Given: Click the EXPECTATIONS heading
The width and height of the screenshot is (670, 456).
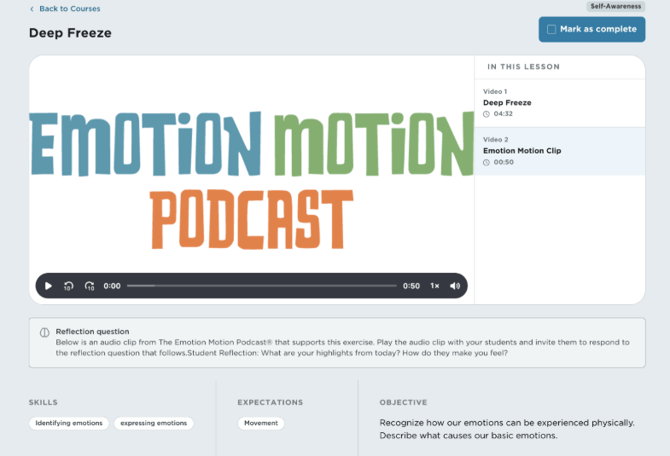Looking at the screenshot, I should pyautogui.click(x=270, y=402).
